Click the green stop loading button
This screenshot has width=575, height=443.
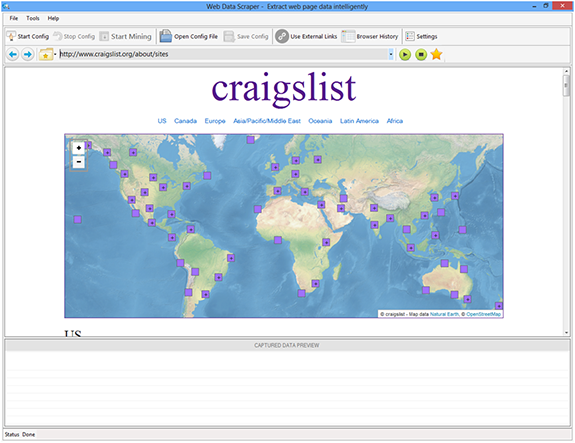421,55
